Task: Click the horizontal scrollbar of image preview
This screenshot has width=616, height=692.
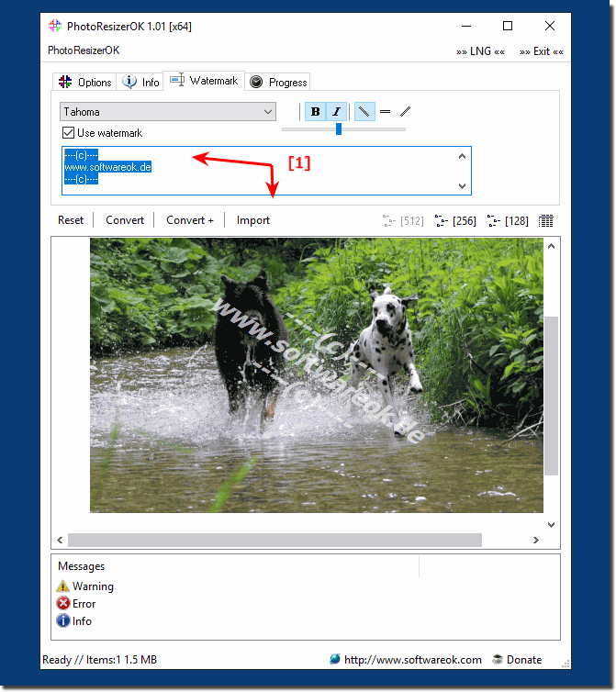Action: click(274, 540)
